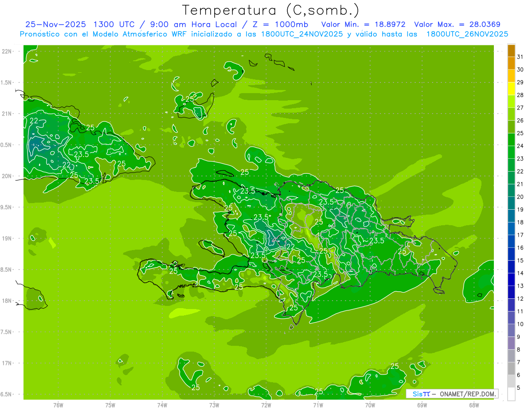Select the 'Z = 1000mb' level text
The image size is (532, 411).
(x=280, y=24)
